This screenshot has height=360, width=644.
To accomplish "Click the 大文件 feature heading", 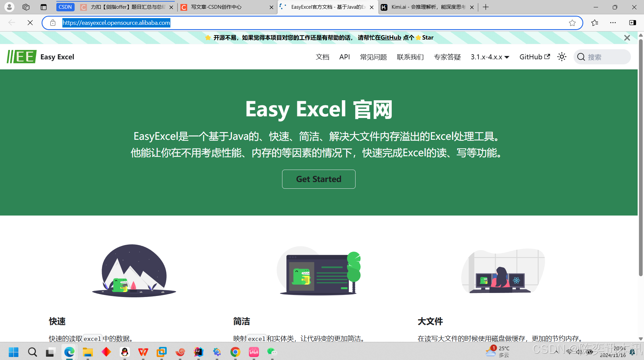I will (x=430, y=321).
